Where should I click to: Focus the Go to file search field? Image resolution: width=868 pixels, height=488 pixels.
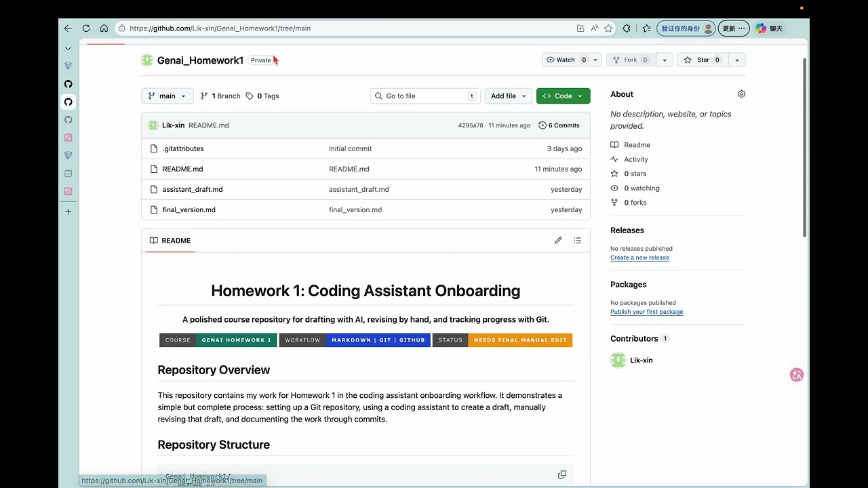coord(425,96)
